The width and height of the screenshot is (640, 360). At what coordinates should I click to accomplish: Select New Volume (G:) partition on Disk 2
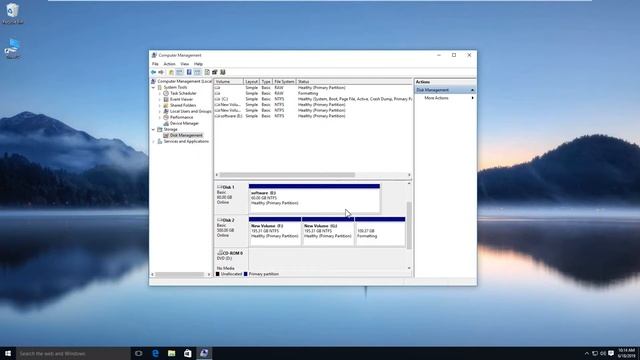click(x=328, y=231)
